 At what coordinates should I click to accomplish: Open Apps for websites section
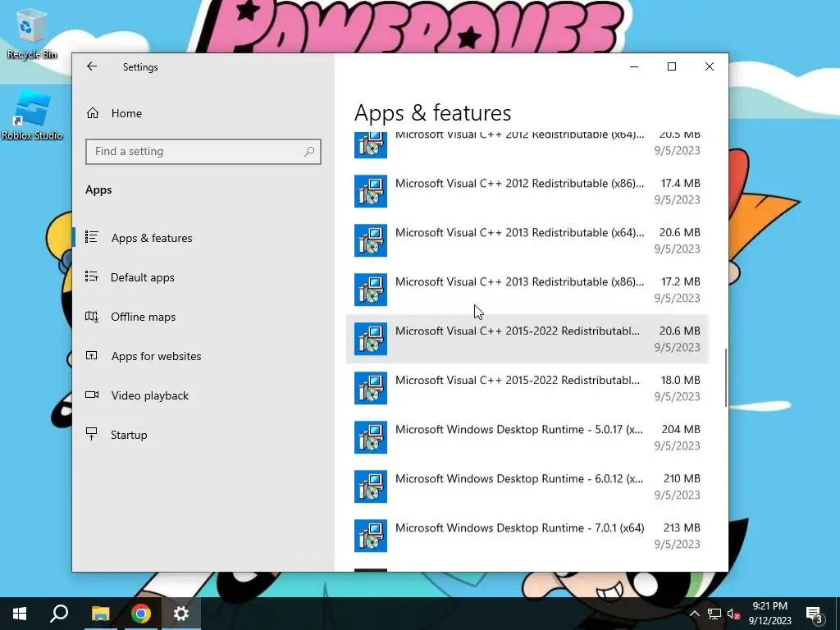[203, 356]
